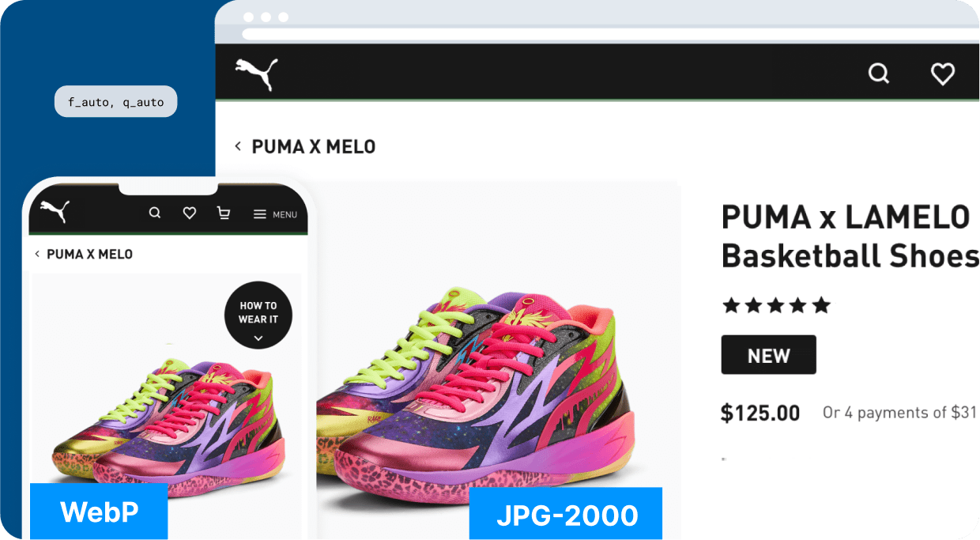Image resolution: width=980 pixels, height=540 pixels.
Task: Select the f_auto, q_auto pill
Action: point(115,102)
